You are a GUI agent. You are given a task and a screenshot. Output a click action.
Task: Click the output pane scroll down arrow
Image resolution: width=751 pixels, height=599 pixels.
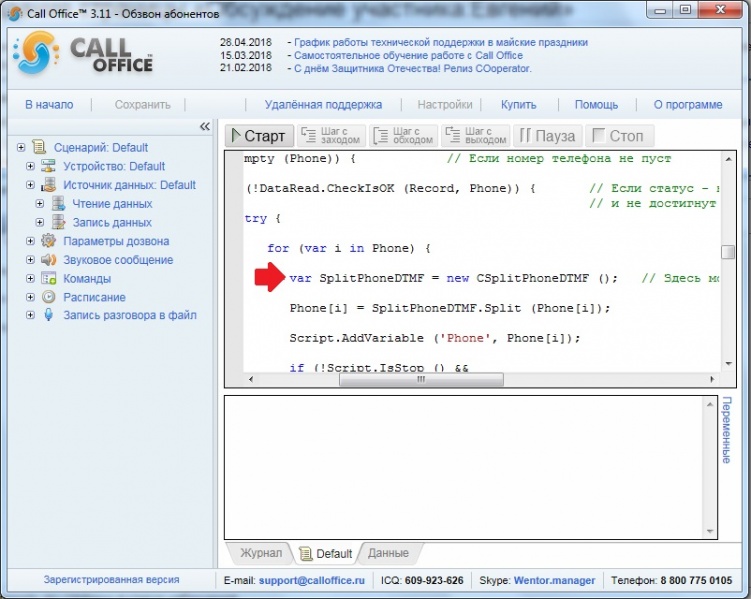tap(710, 531)
